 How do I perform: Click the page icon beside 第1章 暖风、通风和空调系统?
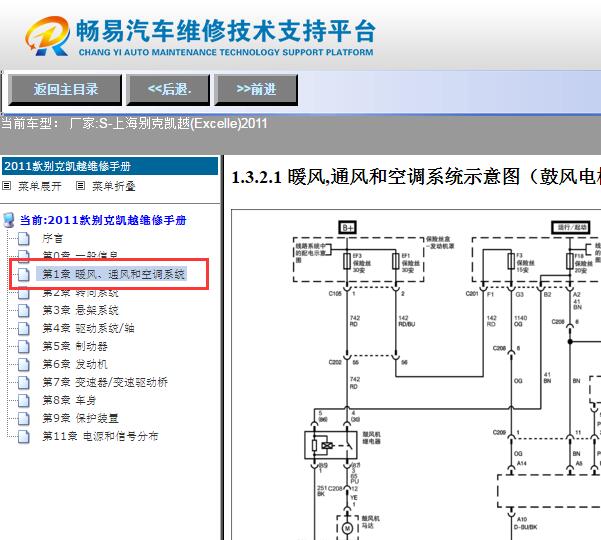pos(24,274)
